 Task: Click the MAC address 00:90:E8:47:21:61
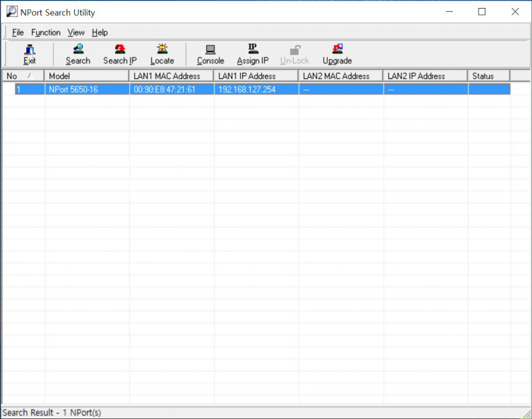(164, 89)
